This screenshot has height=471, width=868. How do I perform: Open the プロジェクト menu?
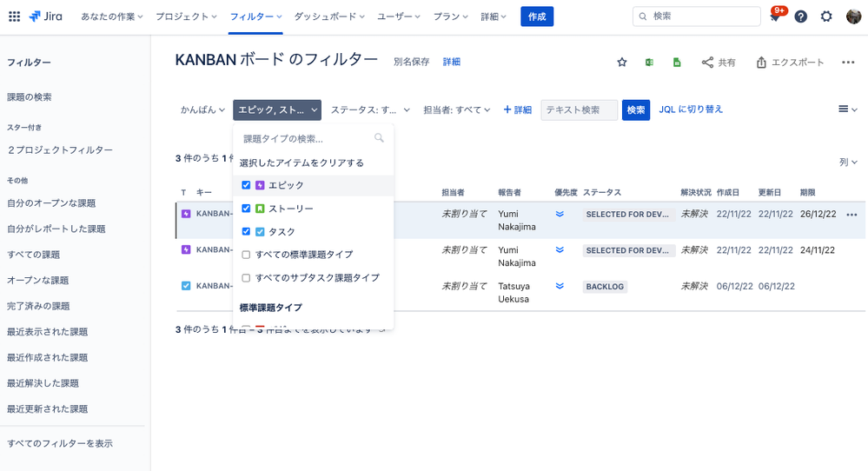click(186, 17)
